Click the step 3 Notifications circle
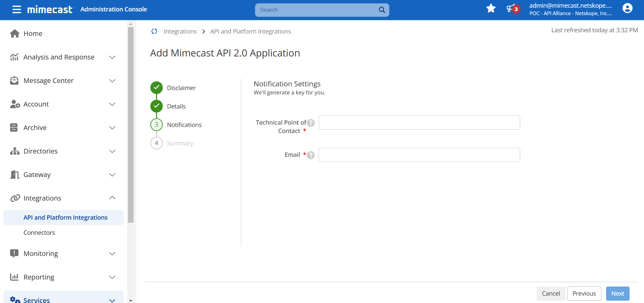The height and width of the screenshot is (303, 644). [156, 125]
